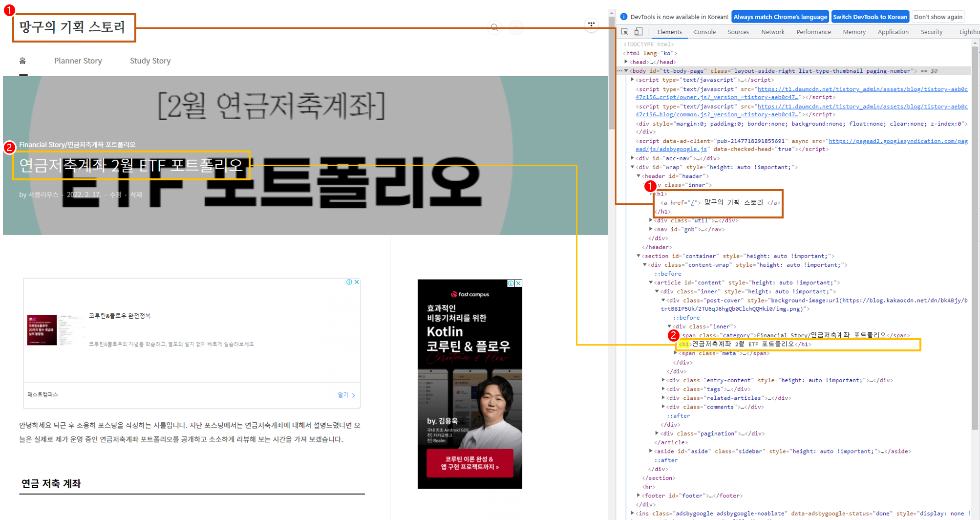Go to 홈 navigation item
980x520 pixels.
point(22,61)
